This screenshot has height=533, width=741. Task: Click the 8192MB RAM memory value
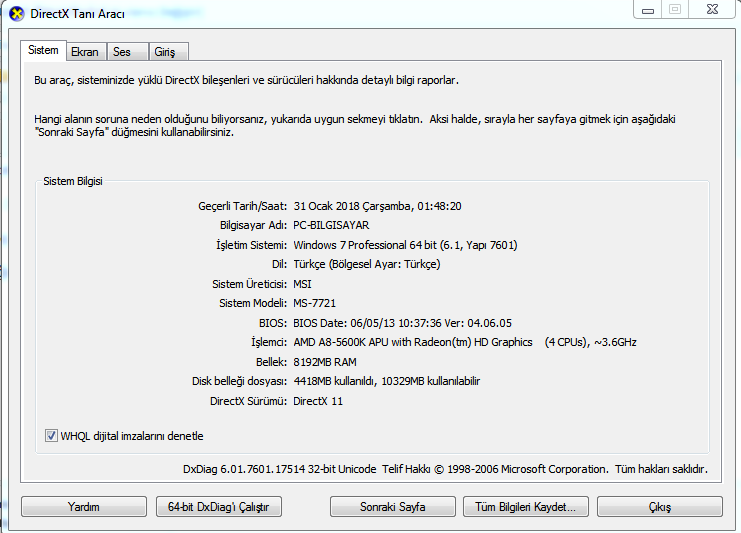coord(324,362)
